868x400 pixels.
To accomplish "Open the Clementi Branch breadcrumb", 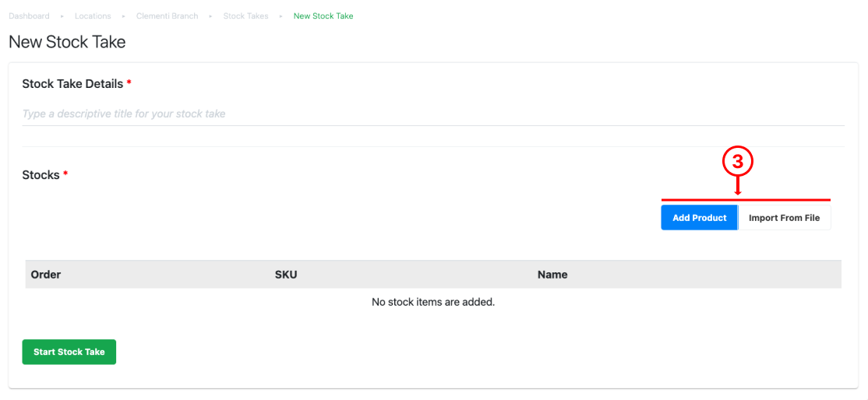I will 167,16.
